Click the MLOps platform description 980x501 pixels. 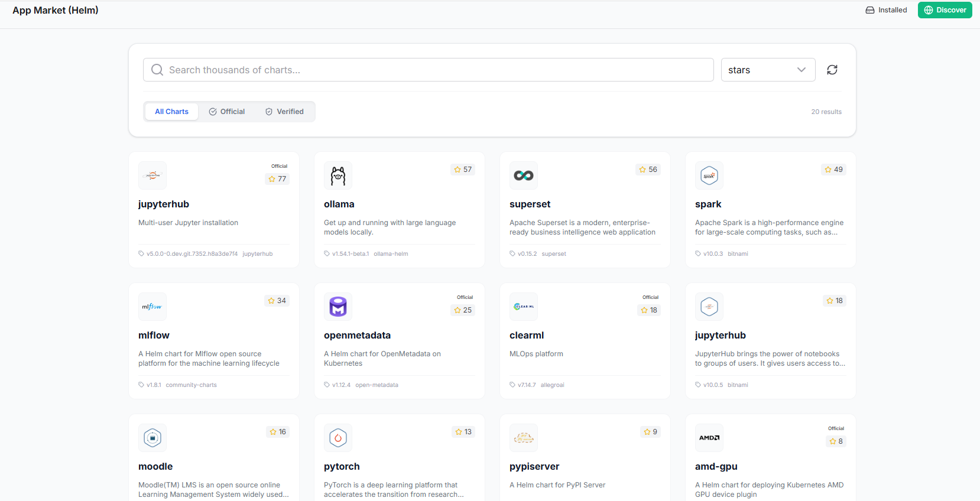[x=536, y=354]
